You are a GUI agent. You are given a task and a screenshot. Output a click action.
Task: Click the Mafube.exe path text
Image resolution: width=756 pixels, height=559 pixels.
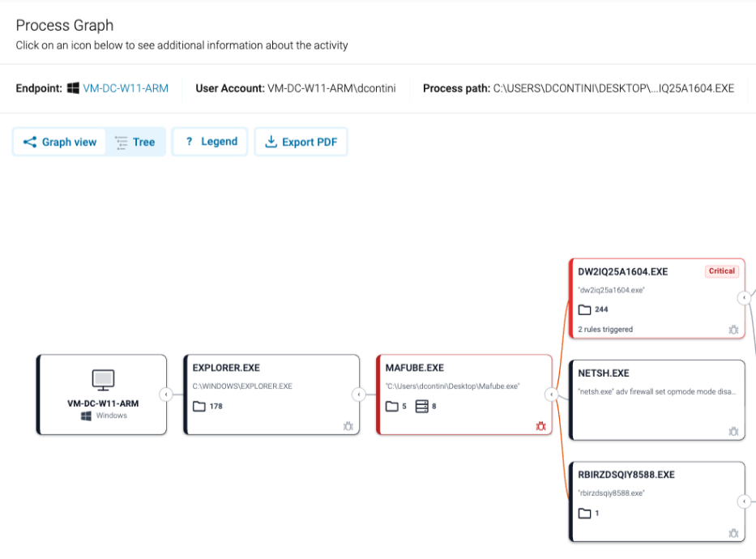(x=453, y=386)
